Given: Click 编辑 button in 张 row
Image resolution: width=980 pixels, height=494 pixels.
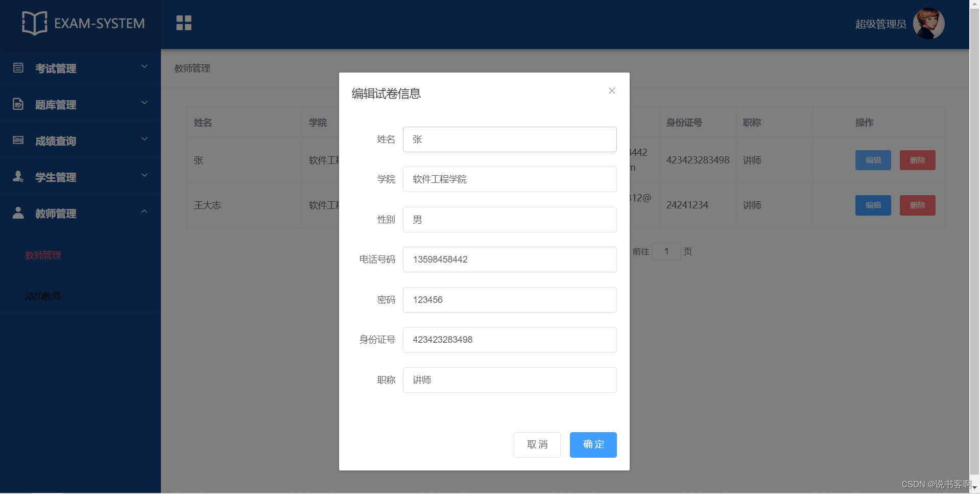Looking at the screenshot, I should point(873,160).
